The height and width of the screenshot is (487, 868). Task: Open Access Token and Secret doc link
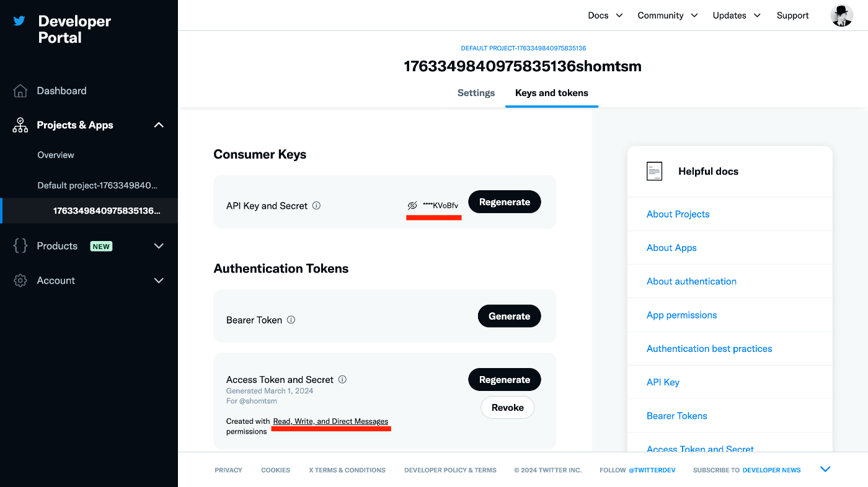coord(700,449)
